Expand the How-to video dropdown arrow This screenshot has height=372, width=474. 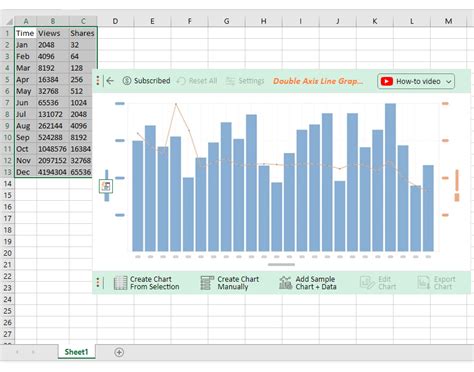tap(449, 82)
